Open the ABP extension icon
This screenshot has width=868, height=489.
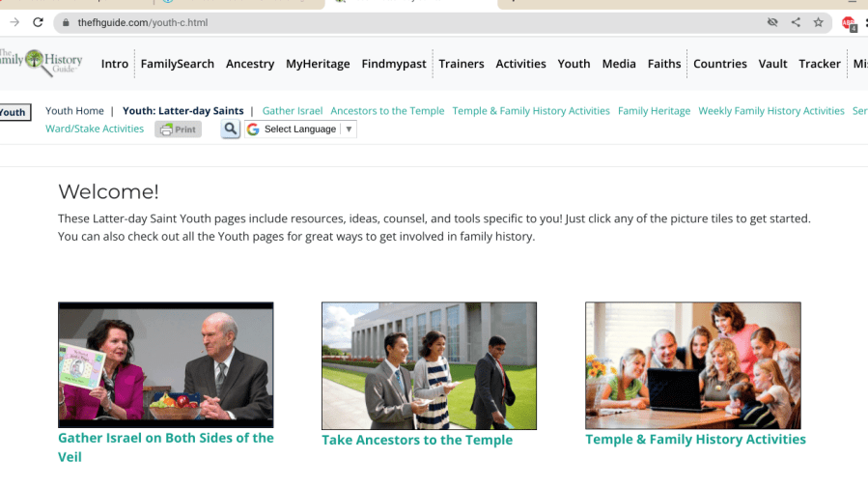[x=849, y=23]
